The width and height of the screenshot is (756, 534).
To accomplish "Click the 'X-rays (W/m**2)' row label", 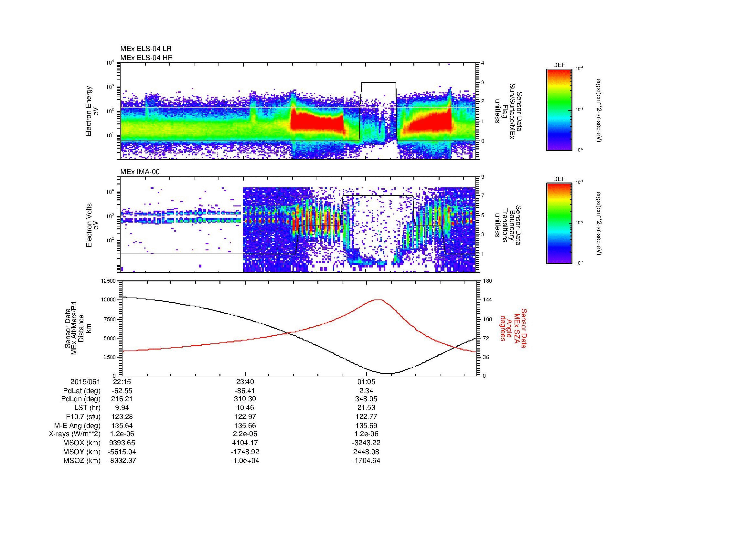I will (x=74, y=434).
